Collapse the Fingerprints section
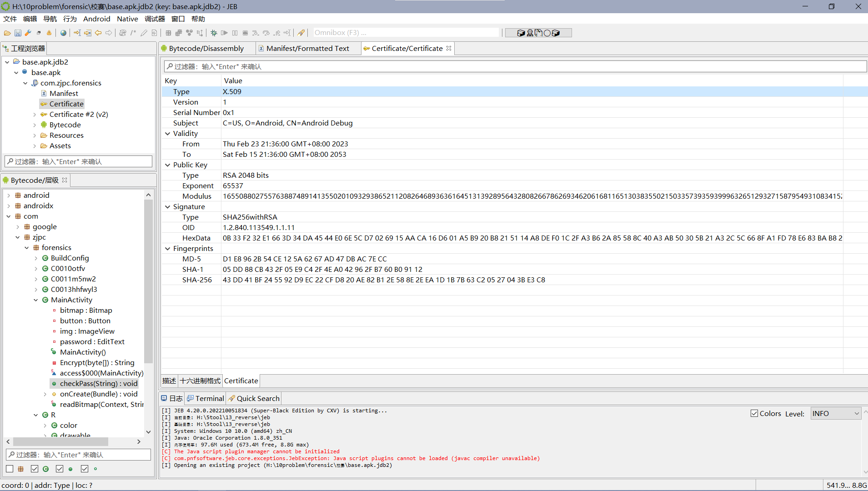This screenshot has height=491, width=868. tap(168, 249)
